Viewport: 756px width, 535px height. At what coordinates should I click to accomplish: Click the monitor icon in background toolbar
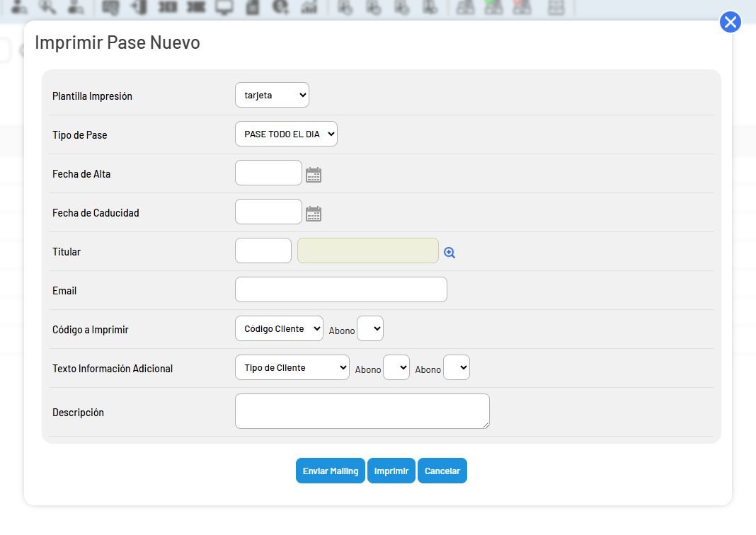224,7
